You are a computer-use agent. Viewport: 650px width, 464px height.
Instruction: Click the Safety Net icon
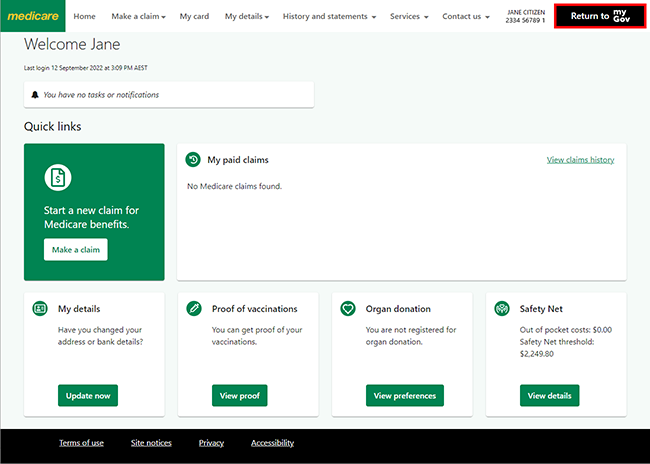pyautogui.click(x=501, y=309)
